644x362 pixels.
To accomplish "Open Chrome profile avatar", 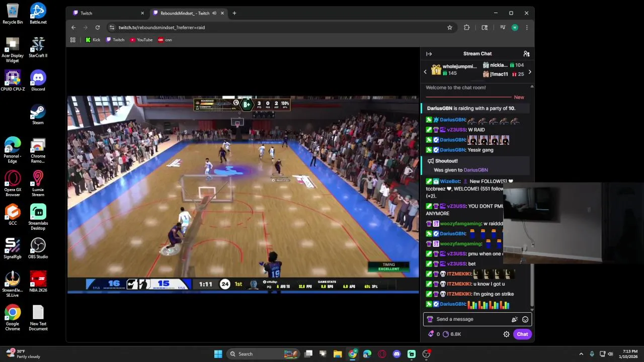I will [x=515, y=28].
